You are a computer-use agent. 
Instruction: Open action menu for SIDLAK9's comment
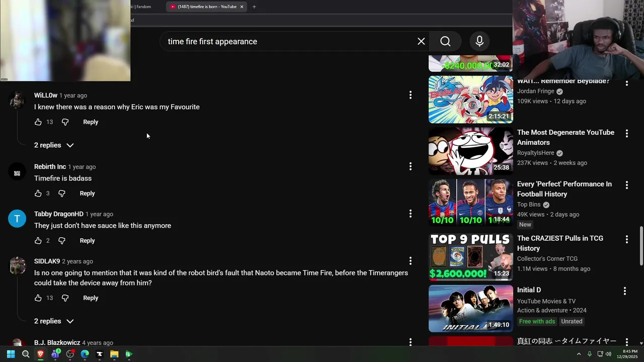point(411,260)
